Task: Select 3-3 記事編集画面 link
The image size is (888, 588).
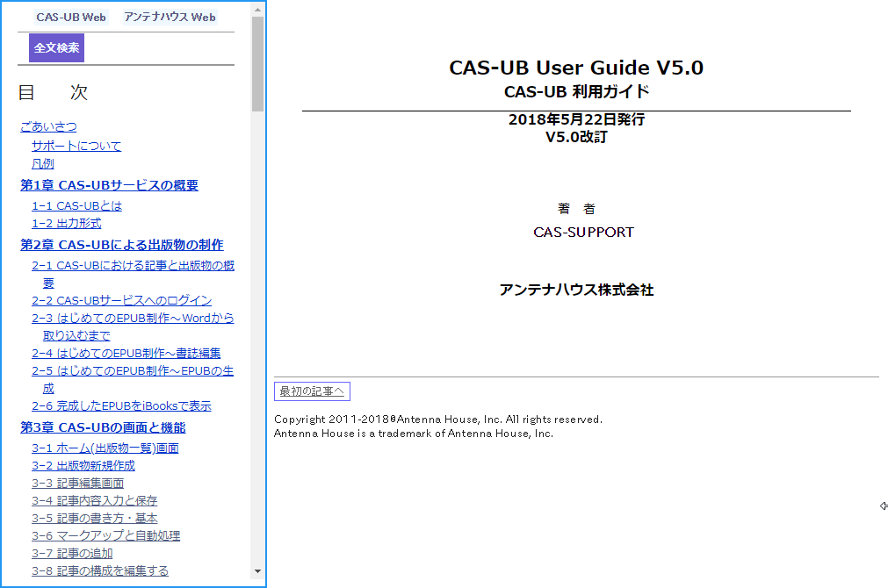Action: point(77,484)
